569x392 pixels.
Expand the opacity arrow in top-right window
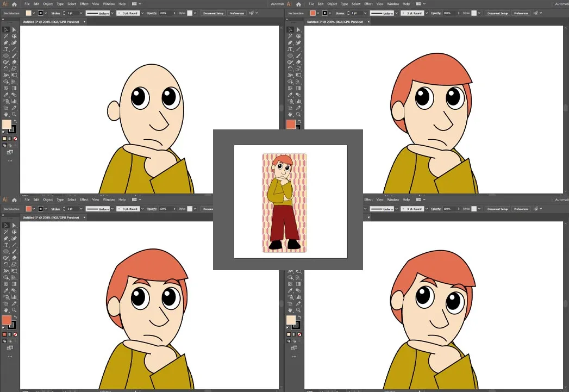click(459, 13)
